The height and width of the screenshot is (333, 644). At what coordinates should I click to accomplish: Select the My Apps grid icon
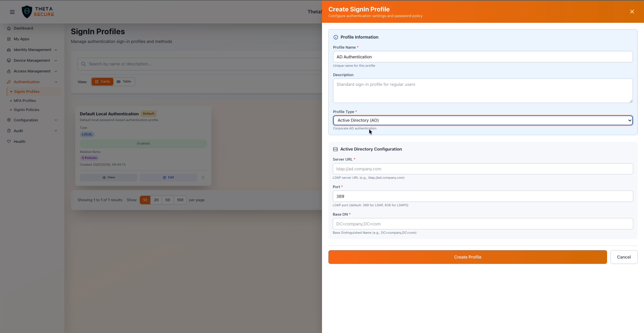click(8, 39)
